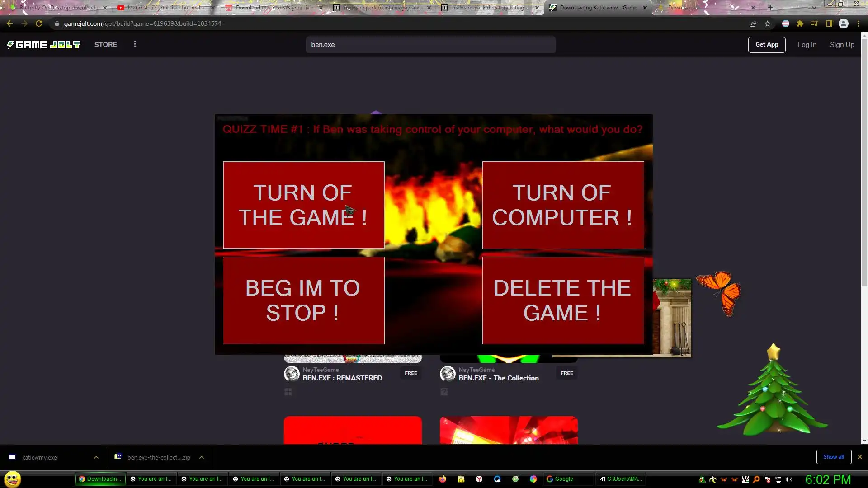Open Chrome's three-dot main menu
Viewport: 868px width, 488px height.
[x=858, y=23]
